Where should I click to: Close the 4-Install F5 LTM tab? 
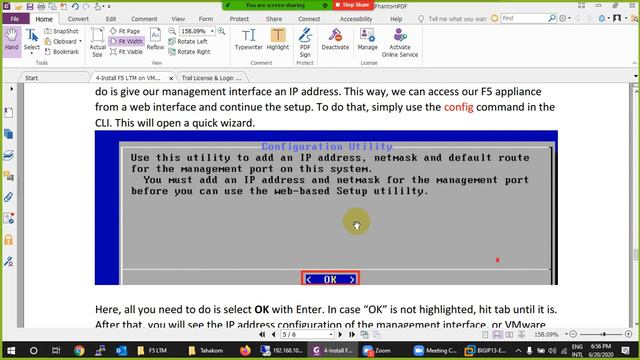tap(171, 78)
